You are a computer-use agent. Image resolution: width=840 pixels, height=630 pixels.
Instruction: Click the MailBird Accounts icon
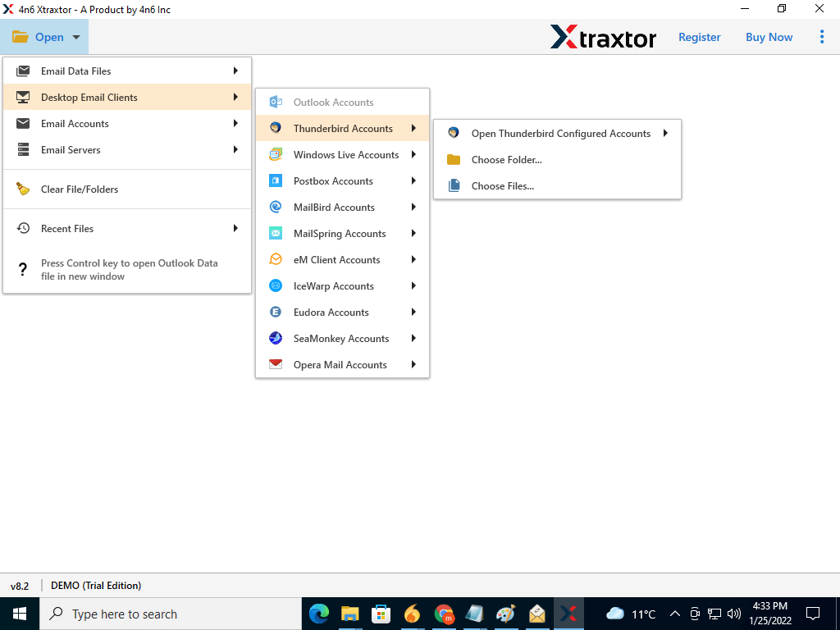276,208
